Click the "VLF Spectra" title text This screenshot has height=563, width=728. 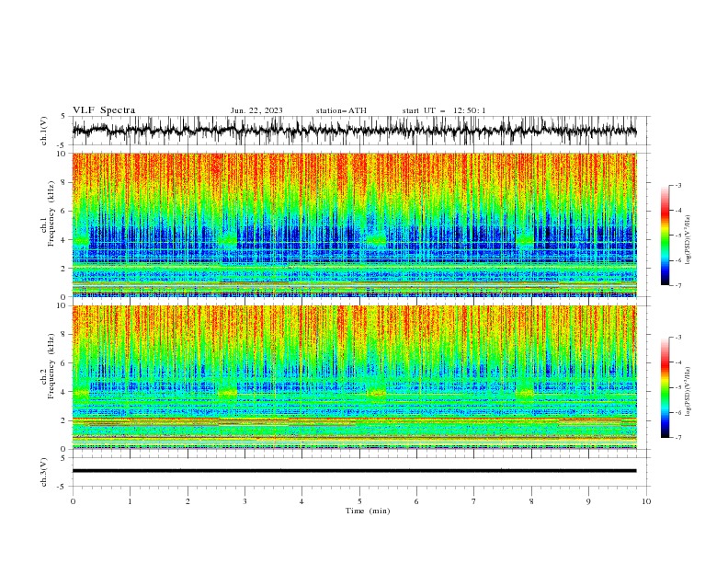pyautogui.click(x=104, y=110)
